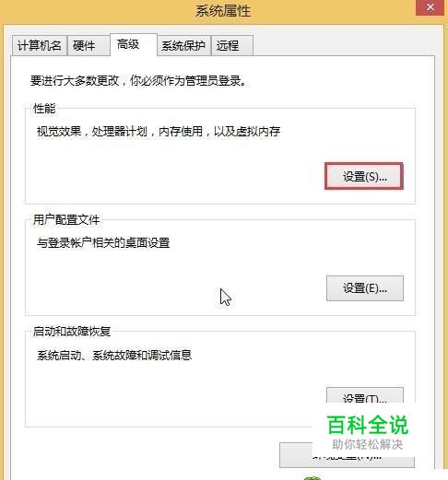Switch to the 计算机名 tab
This screenshot has width=448, height=480.
40,46
